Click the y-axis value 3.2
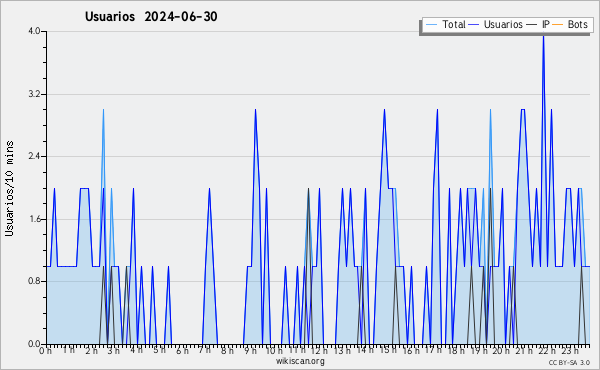This screenshot has height=370, width=600. coord(34,94)
